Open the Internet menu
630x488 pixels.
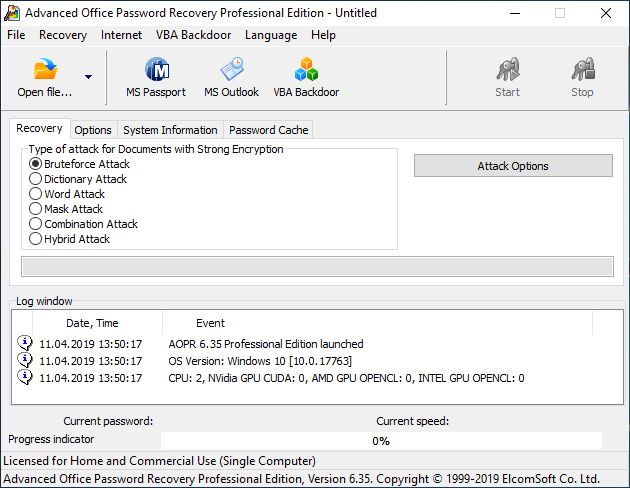point(121,35)
